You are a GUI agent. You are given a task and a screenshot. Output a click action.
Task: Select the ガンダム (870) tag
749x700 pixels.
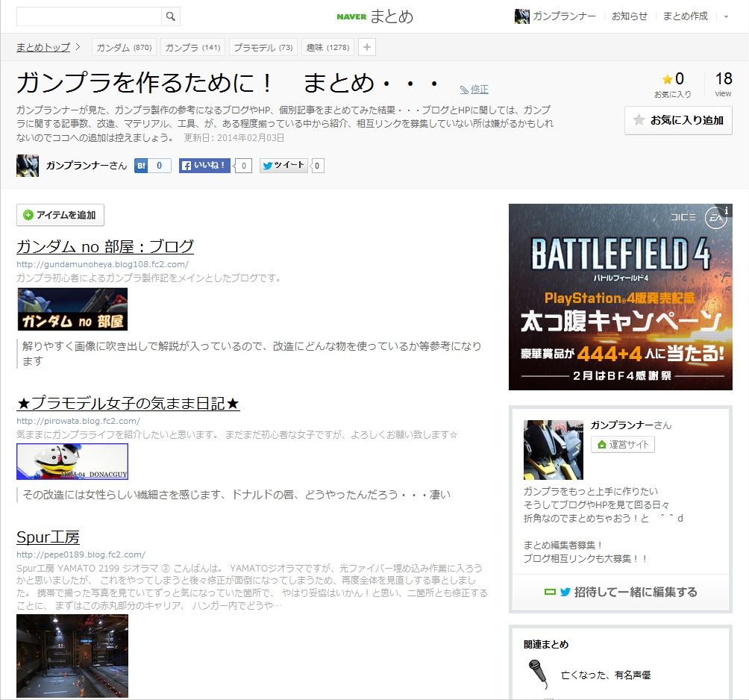pos(124,47)
